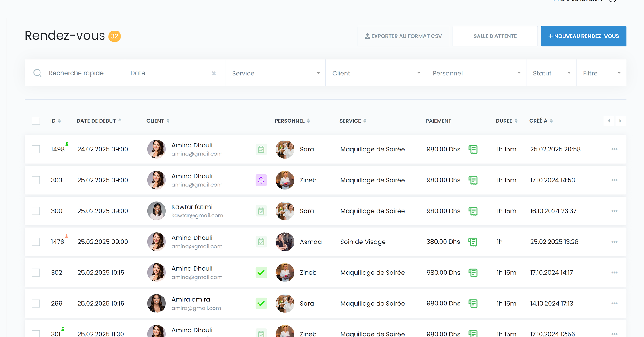Expand the Statut dropdown
Viewport: 644px width, 337px height.
tap(551, 73)
